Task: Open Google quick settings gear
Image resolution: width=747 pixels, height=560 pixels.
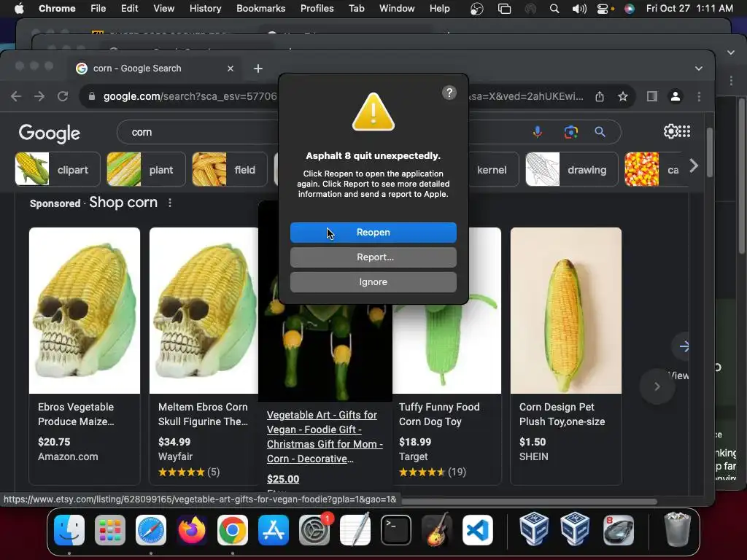Action: 671,131
